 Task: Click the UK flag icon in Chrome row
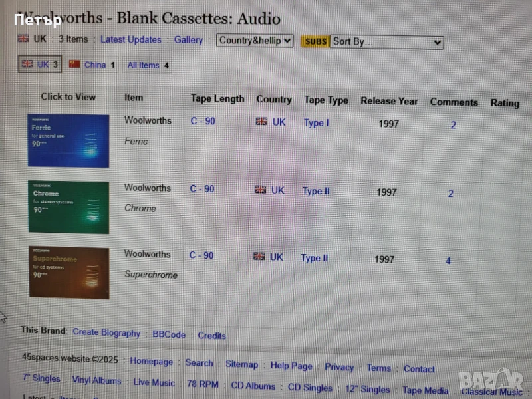click(x=261, y=190)
